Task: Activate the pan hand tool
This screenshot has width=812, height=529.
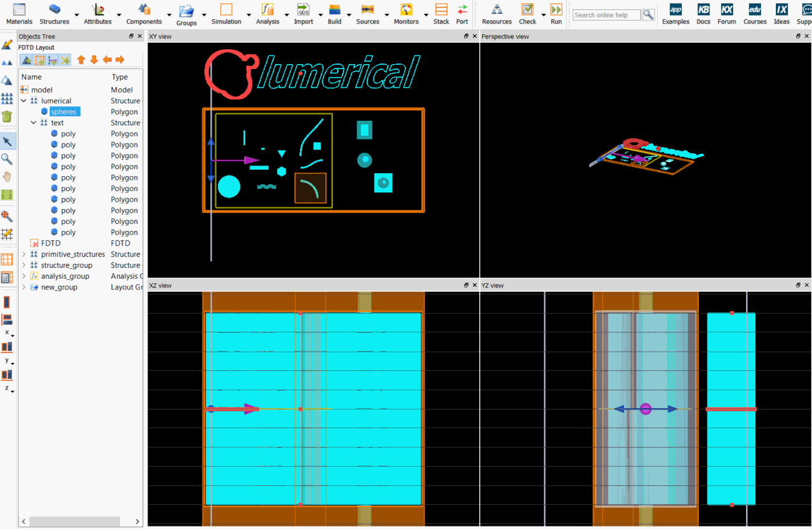Action: [7, 177]
